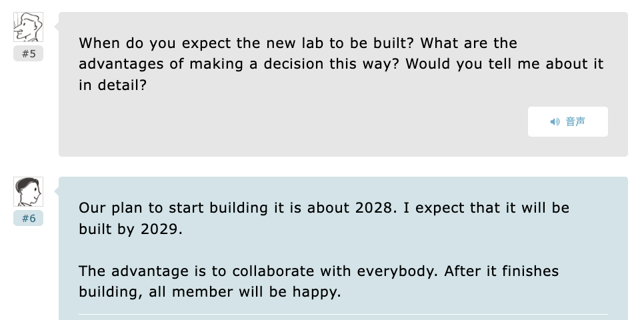The width and height of the screenshot is (644, 320).
Task: Click the speaker icon in the audio button
Action: (x=555, y=122)
